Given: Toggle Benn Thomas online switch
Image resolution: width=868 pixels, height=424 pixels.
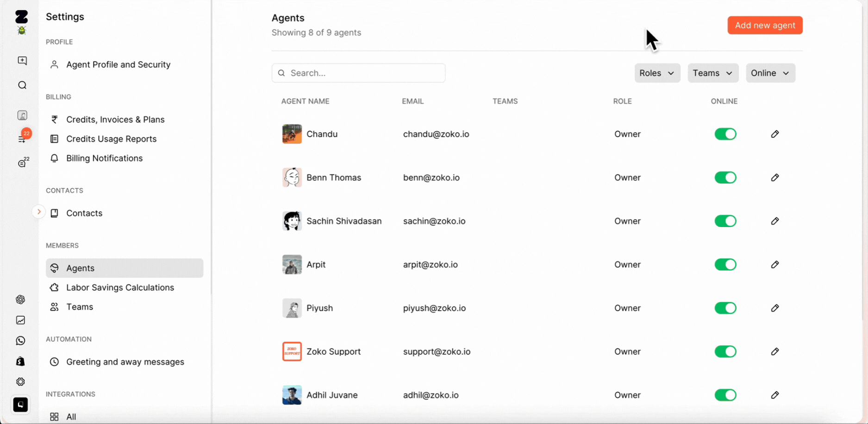Looking at the screenshot, I should tap(725, 177).
